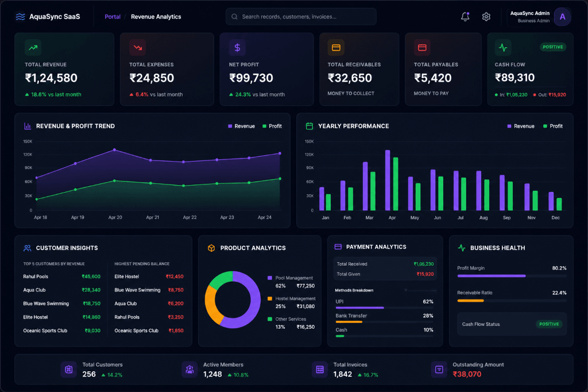Click the Cash payment progress bar
Screen dimensions: 588x392
point(384,336)
